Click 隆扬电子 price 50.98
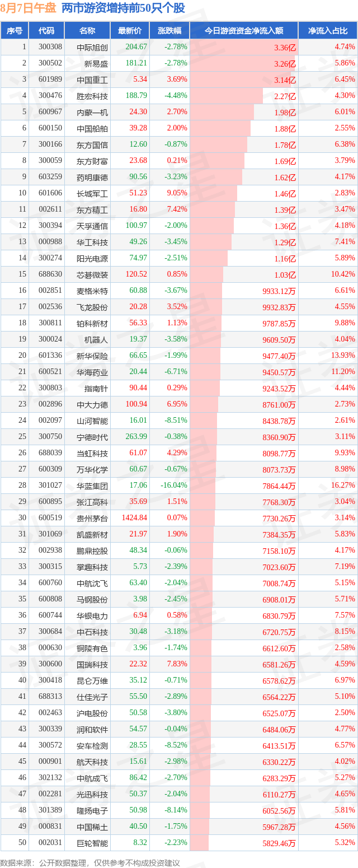Viewport: 358px width, 868px height. 138,811
